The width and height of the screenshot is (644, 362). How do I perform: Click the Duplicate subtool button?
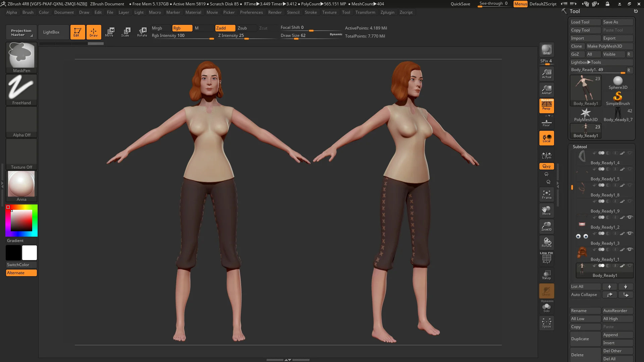(x=585, y=339)
